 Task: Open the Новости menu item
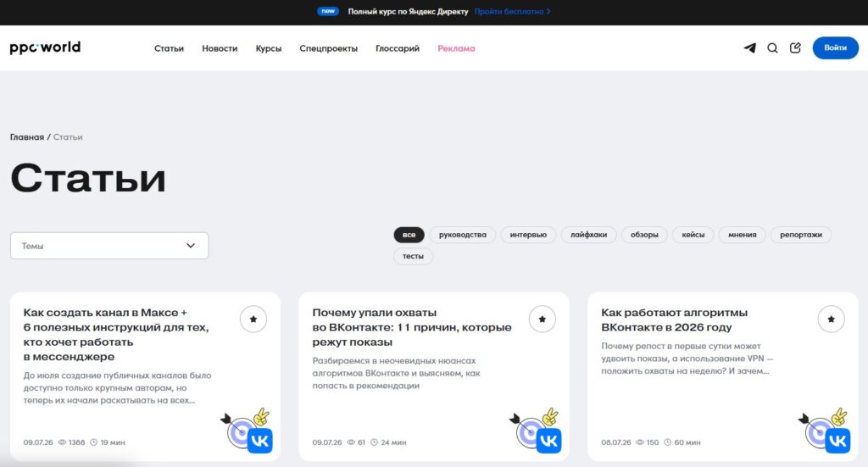coord(220,48)
